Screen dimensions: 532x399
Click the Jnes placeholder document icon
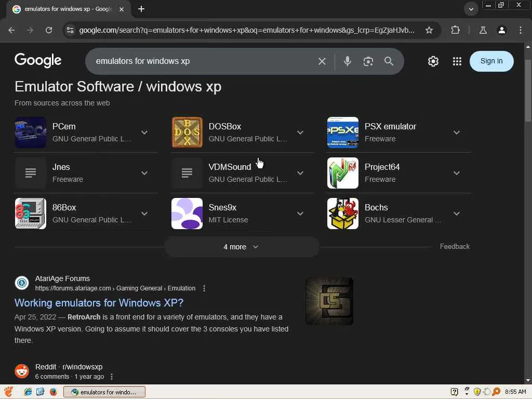[31, 173]
